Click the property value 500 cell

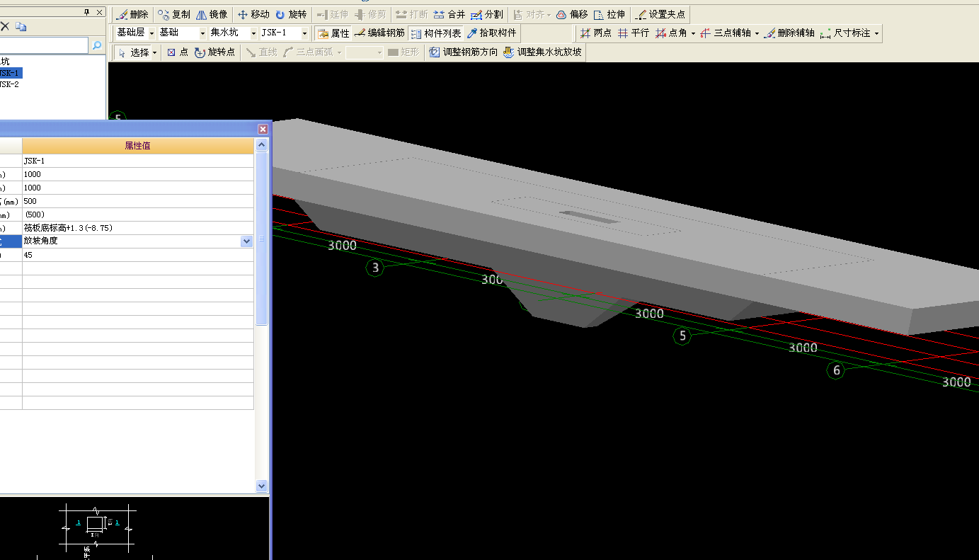137,201
